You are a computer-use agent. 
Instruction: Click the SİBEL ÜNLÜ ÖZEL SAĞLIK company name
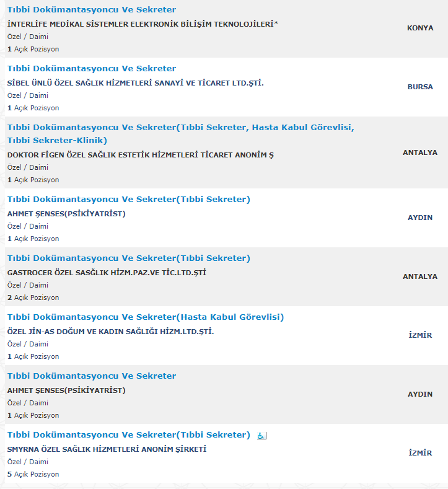pos(135,83)
